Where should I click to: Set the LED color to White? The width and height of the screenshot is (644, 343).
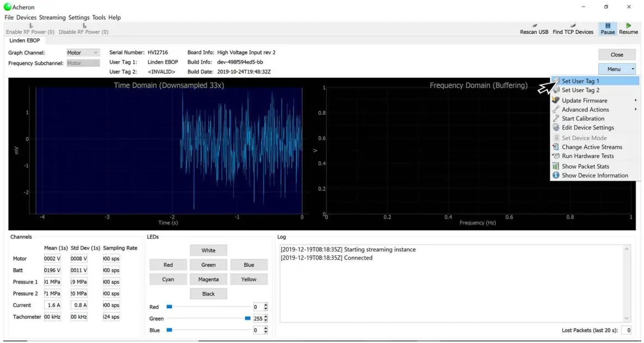coord(208,250)
